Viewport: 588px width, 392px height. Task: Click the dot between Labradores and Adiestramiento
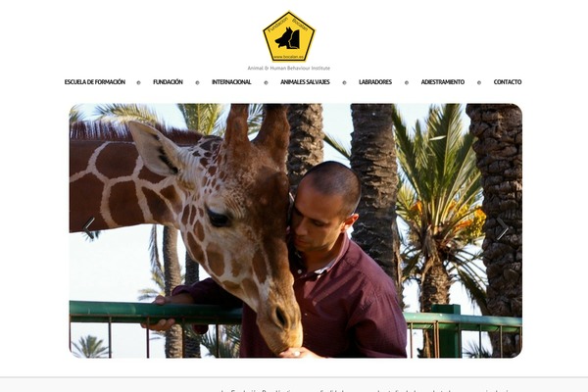[x=407, y=82]
